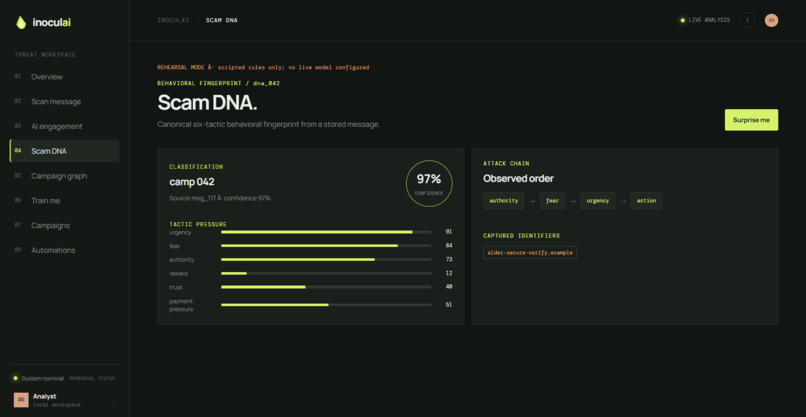Image resolution: width=806 pixels, height=417 pixels.
Task: Click the authority chip in attack chain
Action: pyautogui.click(x=504, y=201)
